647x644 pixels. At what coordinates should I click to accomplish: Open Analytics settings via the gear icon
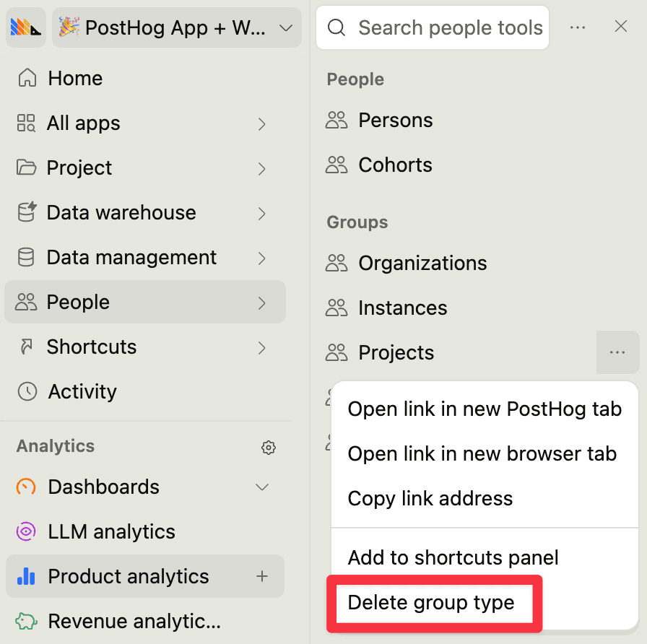click(269, 448)
